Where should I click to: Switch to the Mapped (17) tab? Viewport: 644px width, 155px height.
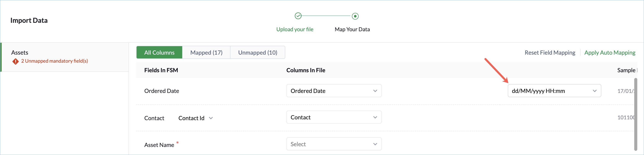pyautogui.click(x=206, y=52)
